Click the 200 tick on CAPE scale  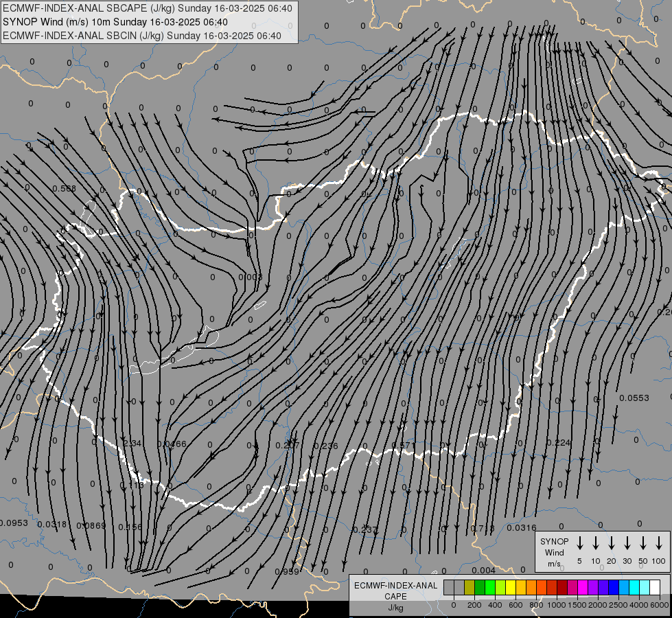pyautogui.click(x=474, y=605)
